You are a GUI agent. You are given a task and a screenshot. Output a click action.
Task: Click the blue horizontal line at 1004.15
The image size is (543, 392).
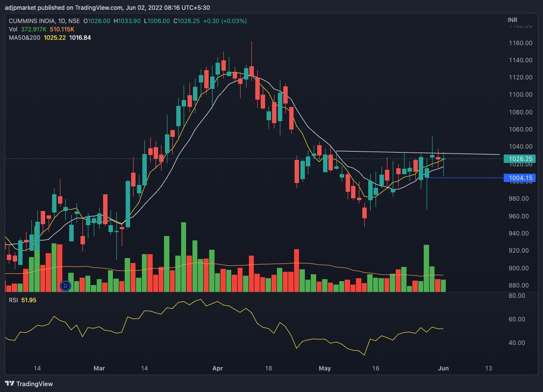point(465,178)
